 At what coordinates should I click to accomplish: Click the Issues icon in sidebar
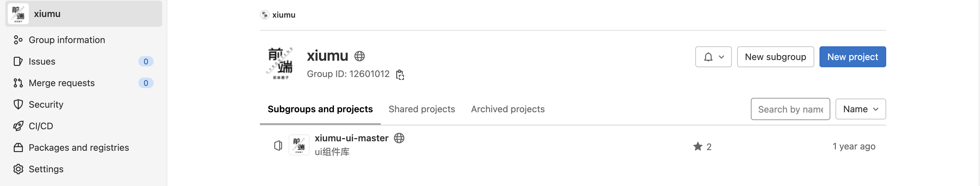18,61
